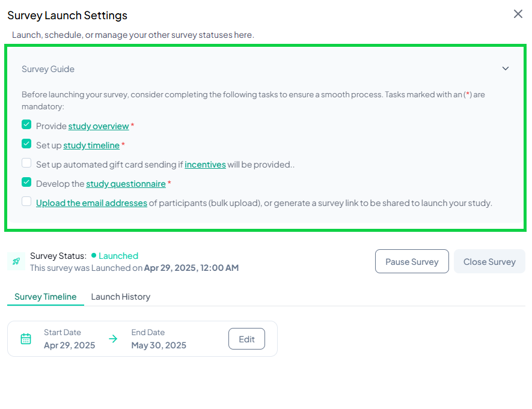Click Edit for the survey dates

[x=246, y=339]
